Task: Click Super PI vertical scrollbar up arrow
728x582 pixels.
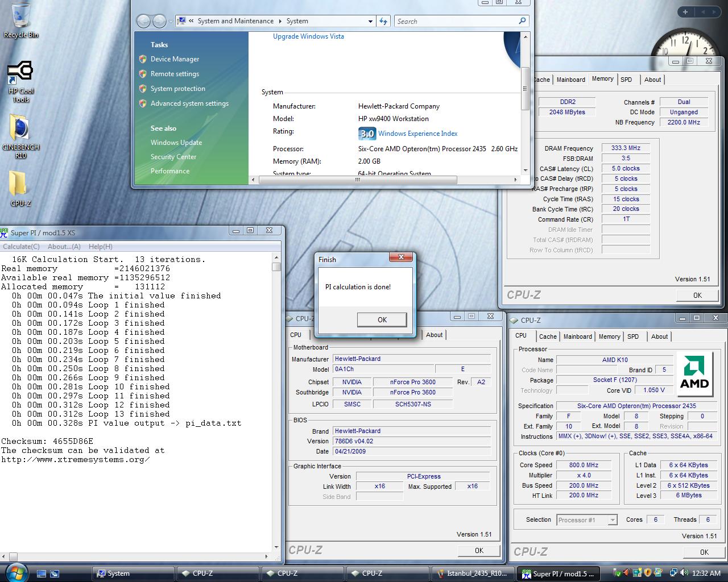Action: 276,257
